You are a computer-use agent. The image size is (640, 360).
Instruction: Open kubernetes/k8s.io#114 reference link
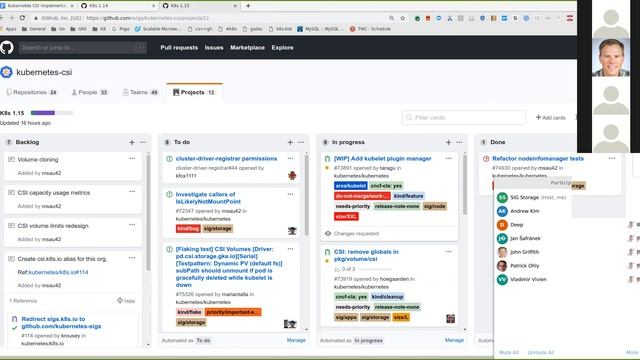[58, 272]
